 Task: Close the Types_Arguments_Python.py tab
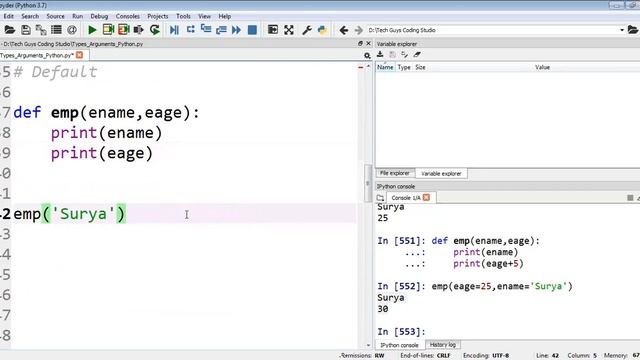pyautogui.click(x=80, y=55)
